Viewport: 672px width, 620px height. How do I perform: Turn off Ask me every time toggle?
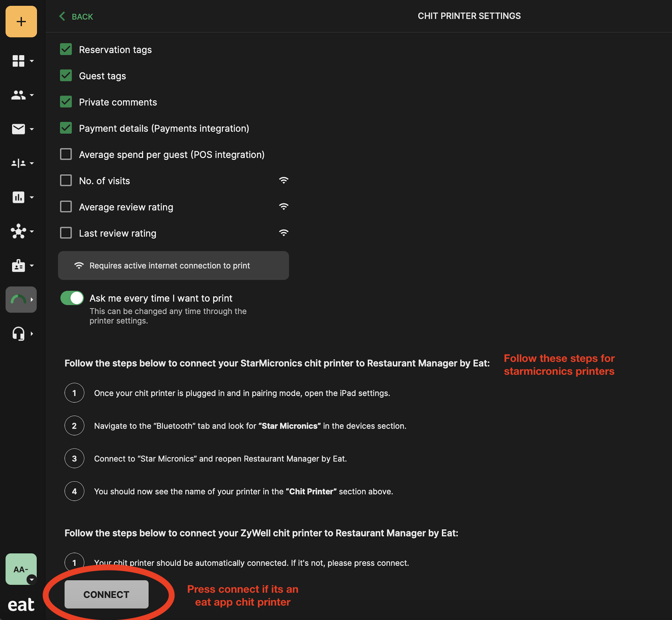[x=72, y=298]
